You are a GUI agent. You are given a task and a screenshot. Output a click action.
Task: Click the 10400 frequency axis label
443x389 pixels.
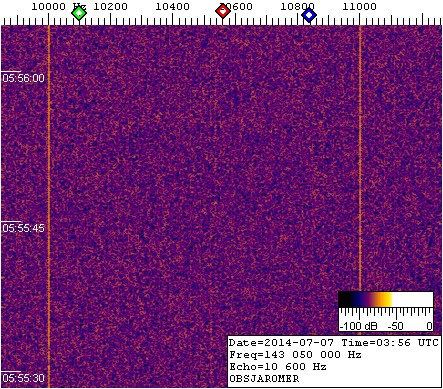click(172, 6)
